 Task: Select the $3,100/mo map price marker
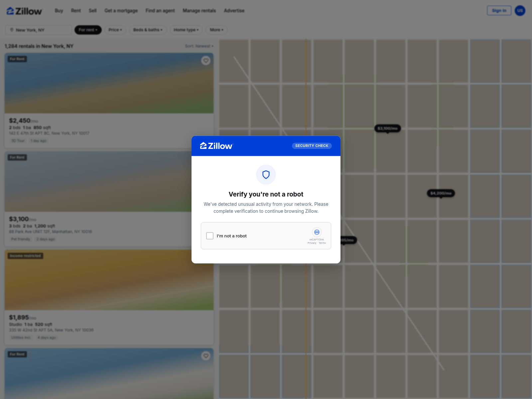tap(388, 128)
